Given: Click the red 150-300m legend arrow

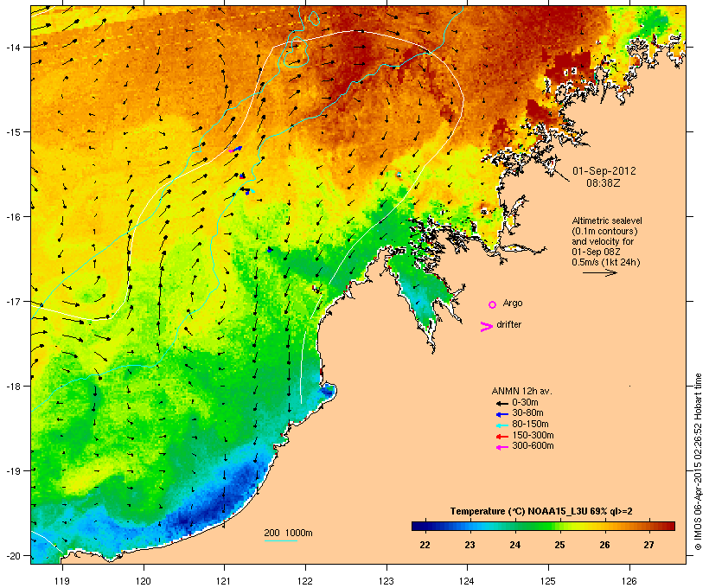Looking at the screenshot, I should coord(502,436).
